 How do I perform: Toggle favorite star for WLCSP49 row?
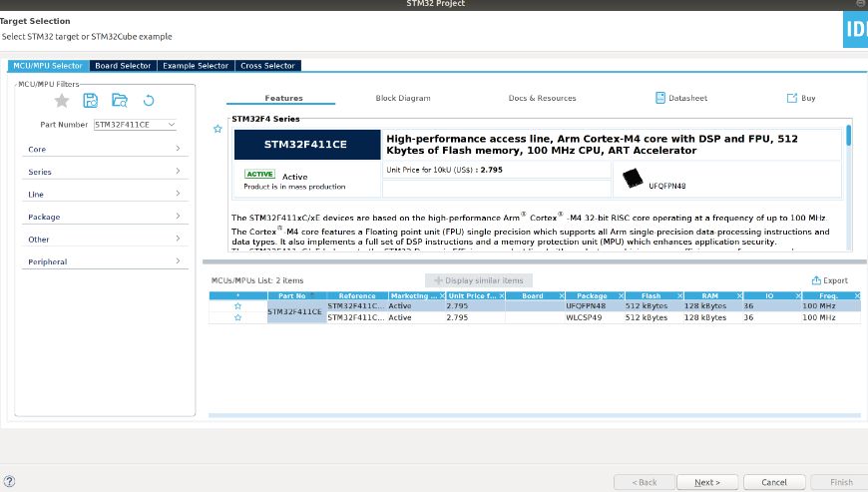[237, 317]
